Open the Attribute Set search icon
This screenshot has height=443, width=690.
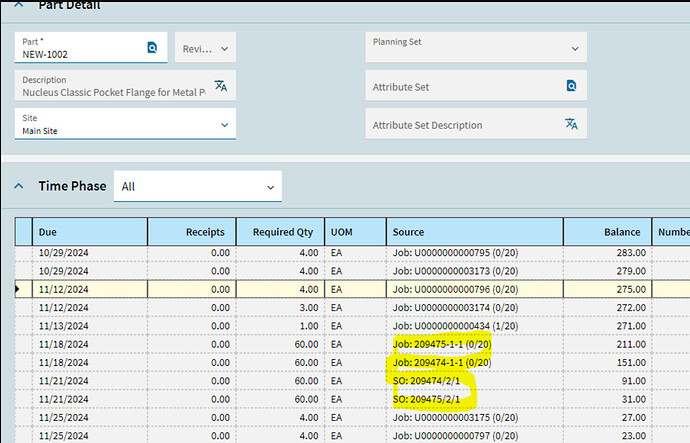(x=571, y=85)
